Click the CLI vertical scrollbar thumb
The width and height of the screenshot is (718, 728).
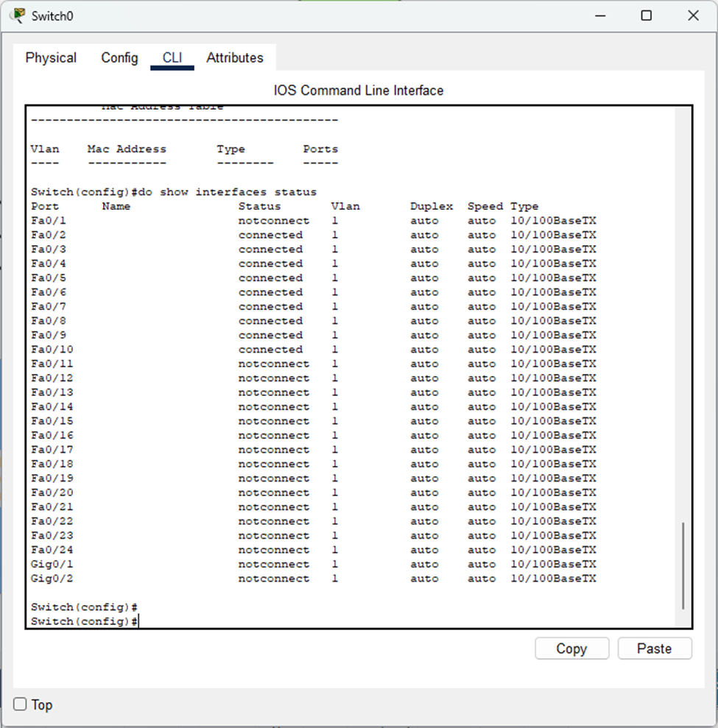pyautogui.click(x=683, y=565)
